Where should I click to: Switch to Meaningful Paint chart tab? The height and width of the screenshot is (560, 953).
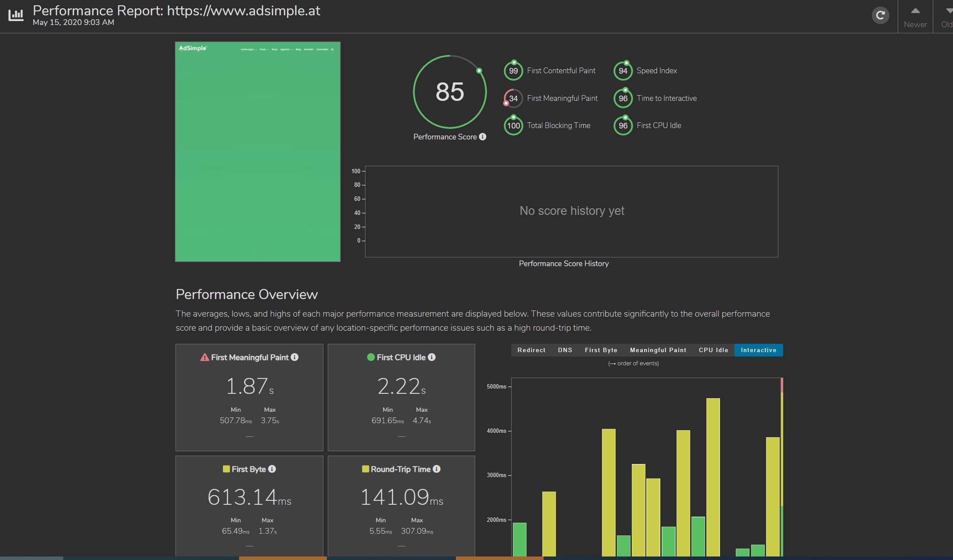click(658, 350)
